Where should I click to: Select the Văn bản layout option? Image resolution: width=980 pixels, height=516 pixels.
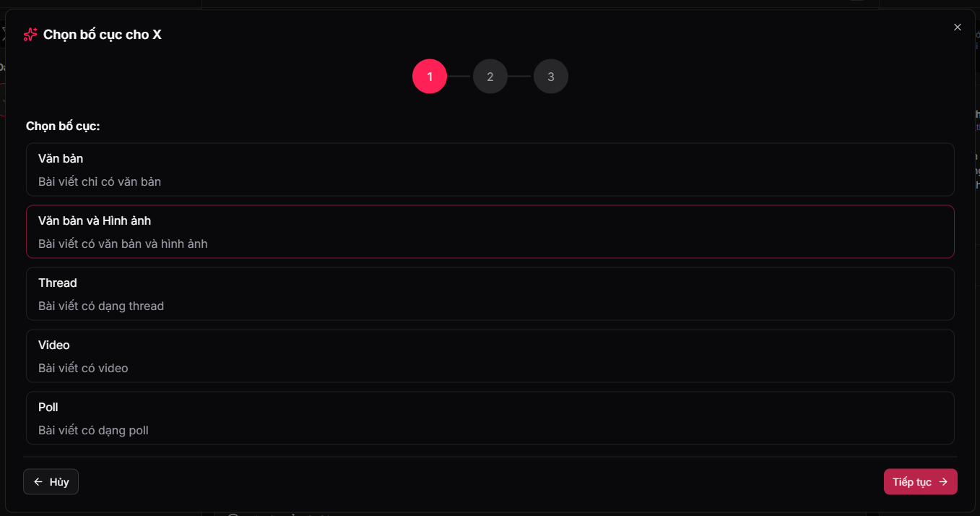[x=490, y=169]
